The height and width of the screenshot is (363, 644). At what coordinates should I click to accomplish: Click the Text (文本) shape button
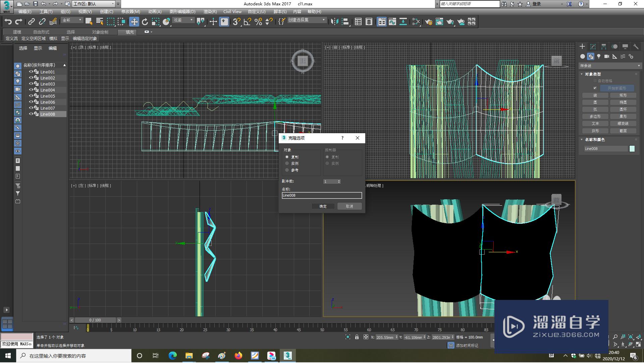(595, 123)
